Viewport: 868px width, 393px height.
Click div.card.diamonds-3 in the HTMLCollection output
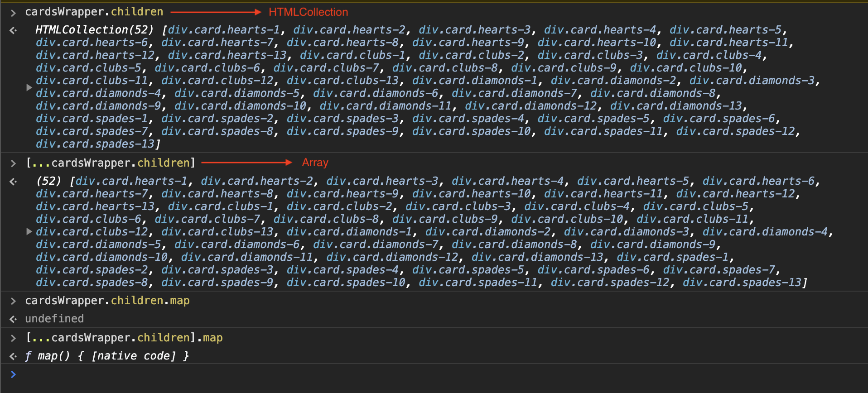click(x=752, y=81)
